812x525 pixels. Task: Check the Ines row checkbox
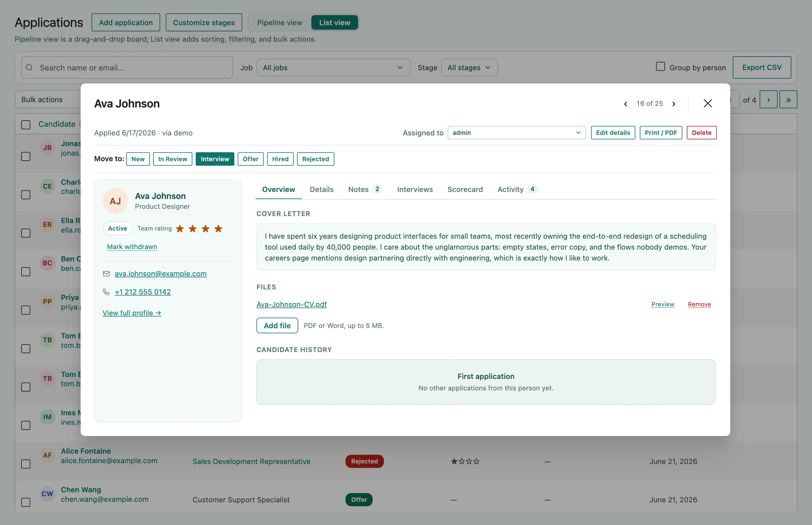click(x=26, y=425)
